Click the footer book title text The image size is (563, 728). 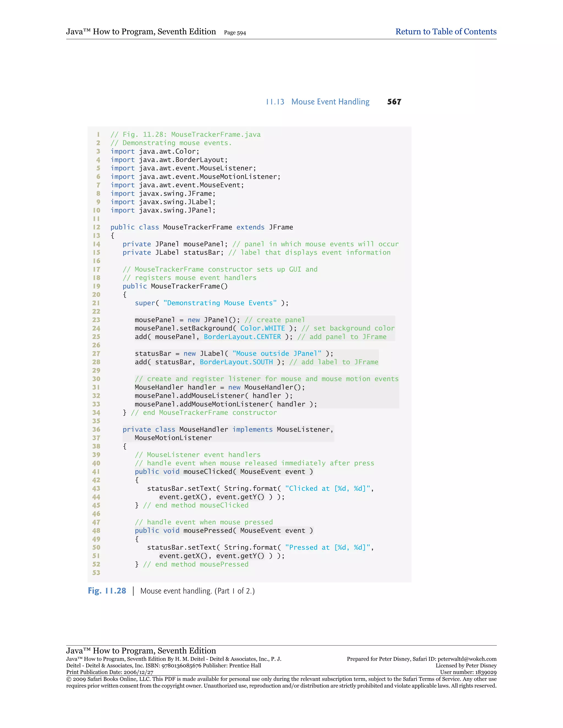click(141, 650)
